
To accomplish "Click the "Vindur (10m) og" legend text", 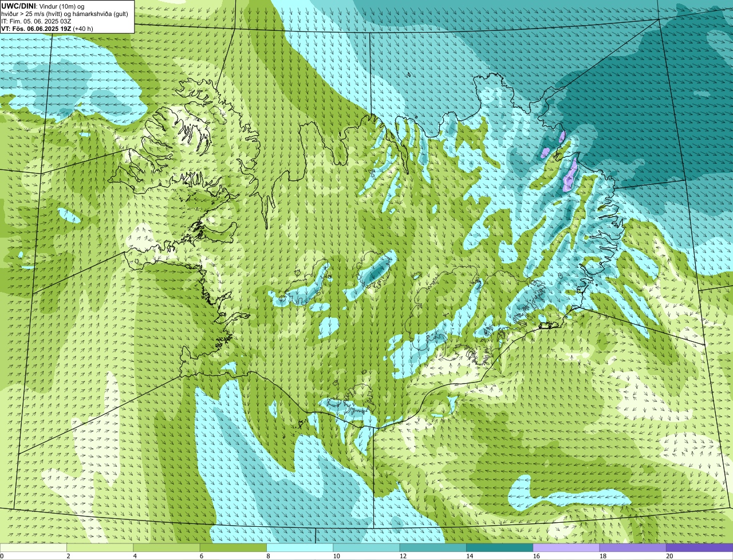I will [x=61, y=6].
